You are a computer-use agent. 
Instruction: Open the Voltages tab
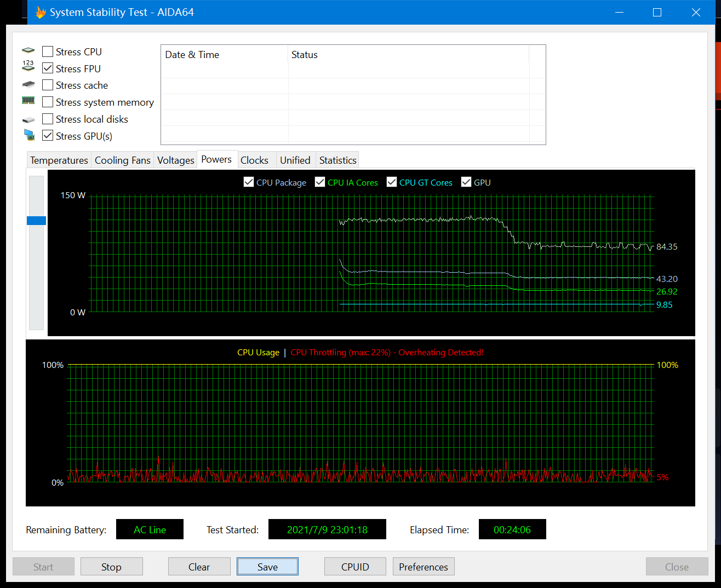(x=175, y=160)
